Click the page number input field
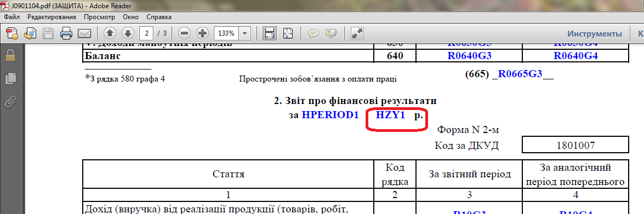The image size is (644, 214). pos(147,33)
